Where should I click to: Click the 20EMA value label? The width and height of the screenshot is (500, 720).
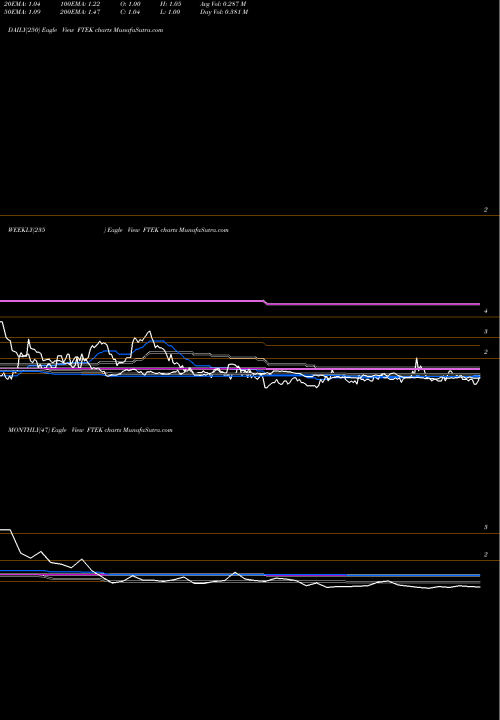pos(23,4)
